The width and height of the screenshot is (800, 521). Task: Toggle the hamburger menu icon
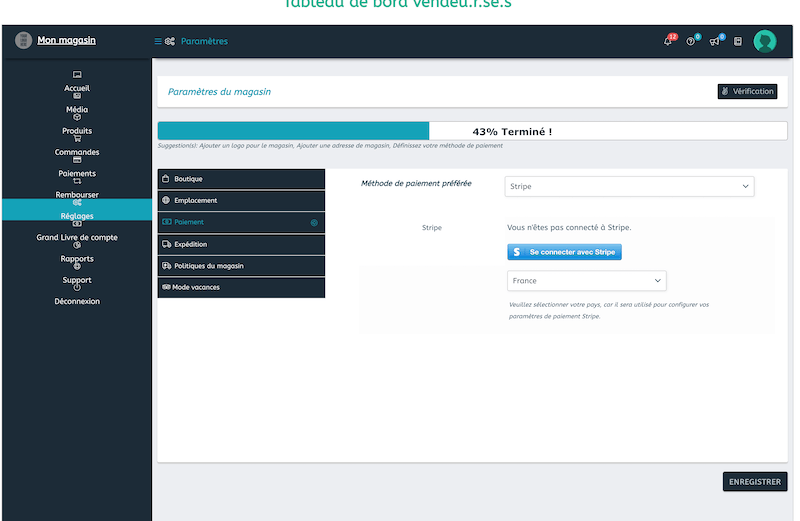(158, 41)
